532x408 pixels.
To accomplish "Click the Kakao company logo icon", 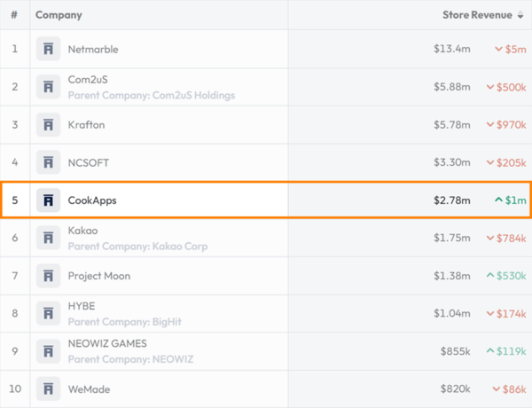I will (49, 238).
